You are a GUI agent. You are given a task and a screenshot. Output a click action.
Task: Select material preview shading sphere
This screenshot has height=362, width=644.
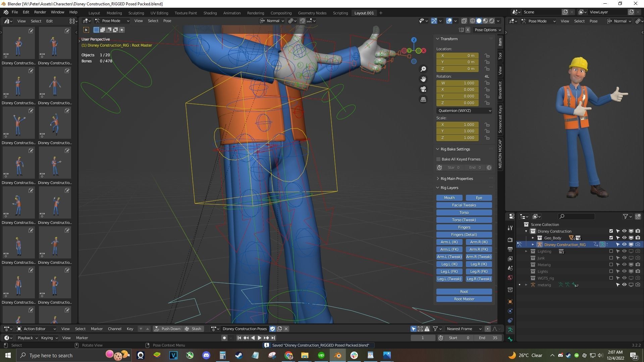(485, 21)
